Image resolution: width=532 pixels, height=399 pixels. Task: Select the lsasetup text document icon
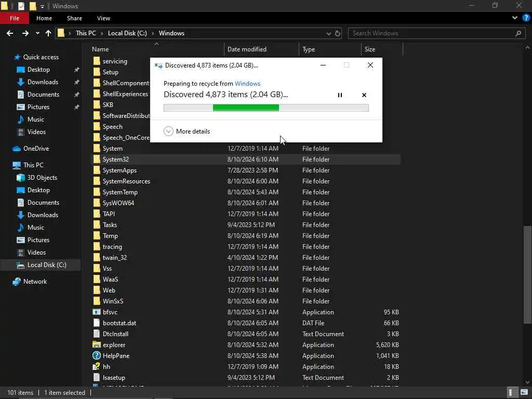coord(97,377)
